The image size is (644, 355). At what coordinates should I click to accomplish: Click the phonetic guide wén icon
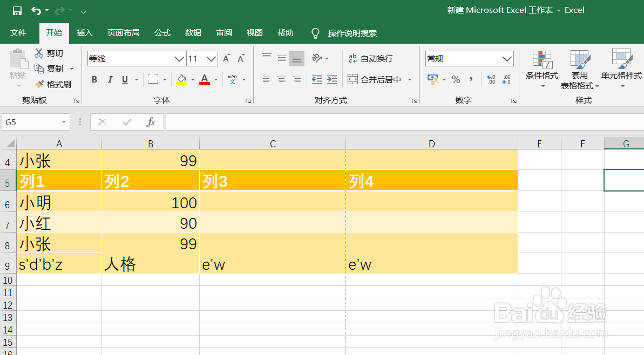(x=233, y=80)
